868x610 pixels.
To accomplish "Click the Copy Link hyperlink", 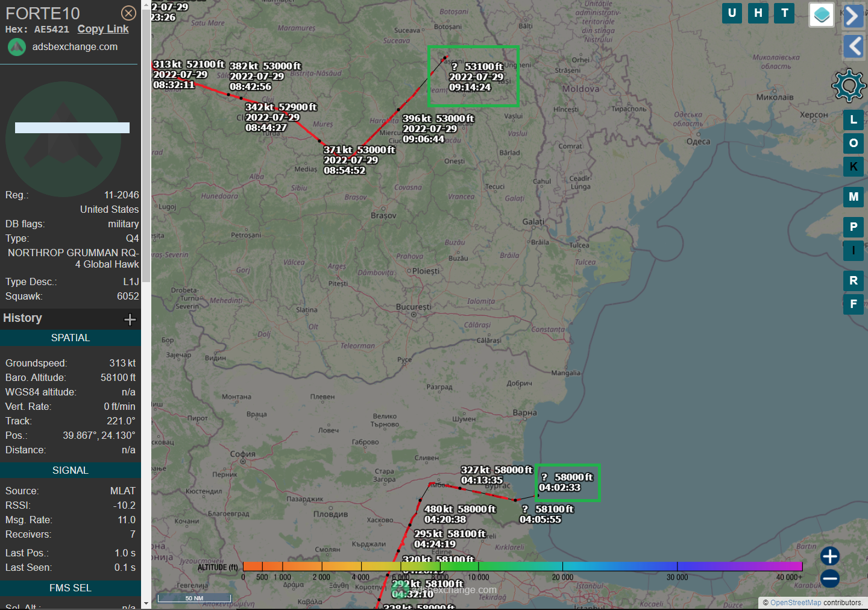I will [103, 29].
